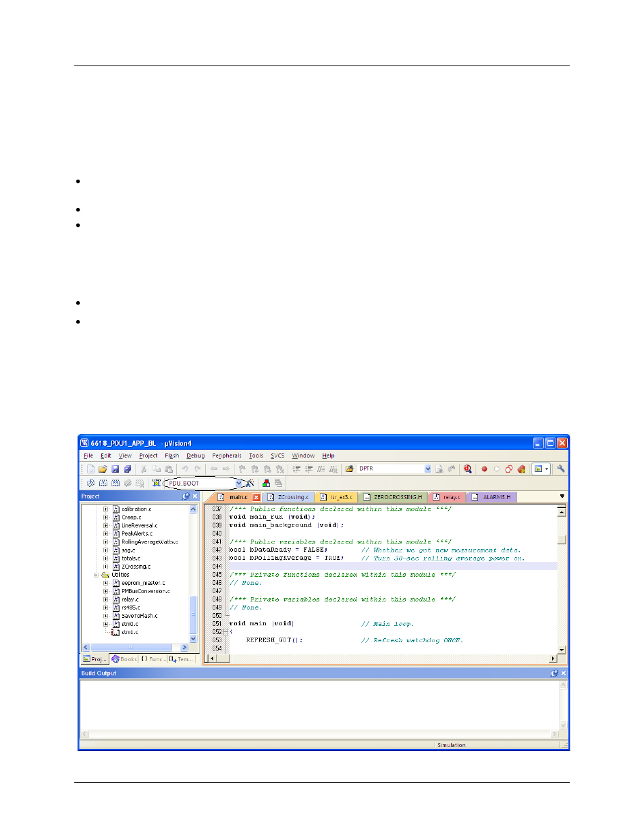Click the Indent selection icon
Image resolution: width=644 pixels, height=834 pixels.
click(296, 469)
